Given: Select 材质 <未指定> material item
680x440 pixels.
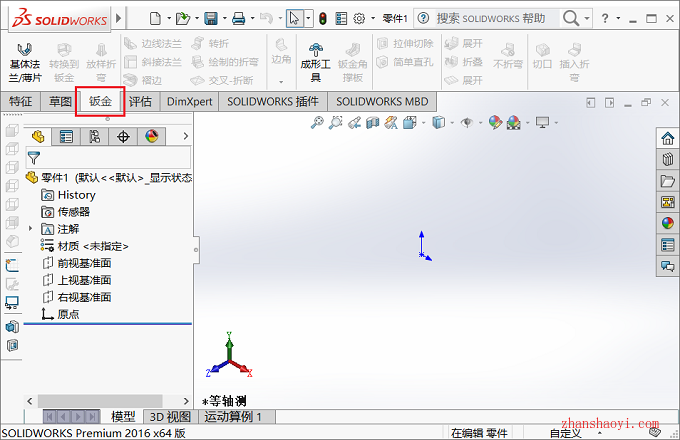Looking at the screenshot, I should pos(85,246).
